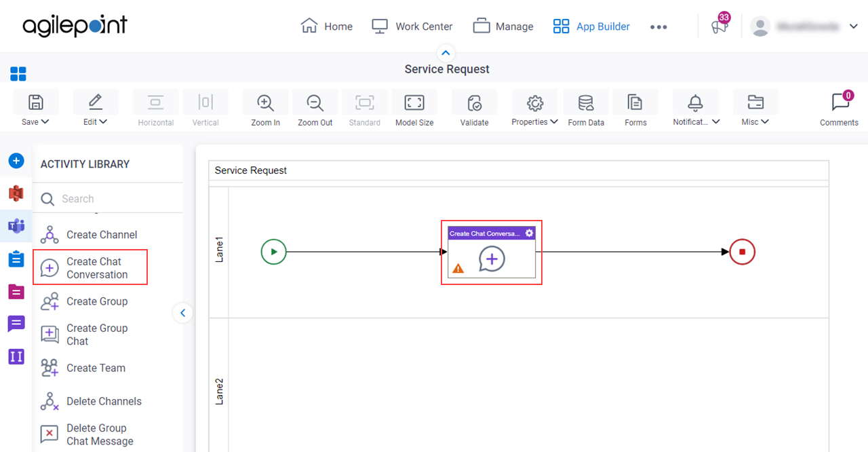Expand the Edit dropdown arrow
This screenshot has height=452, width=868.
[x=104, y=122]
